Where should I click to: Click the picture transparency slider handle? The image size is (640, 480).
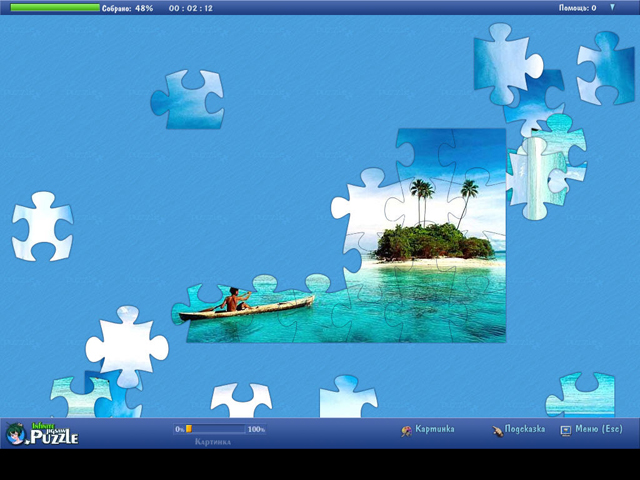click(x=189, y=429)
